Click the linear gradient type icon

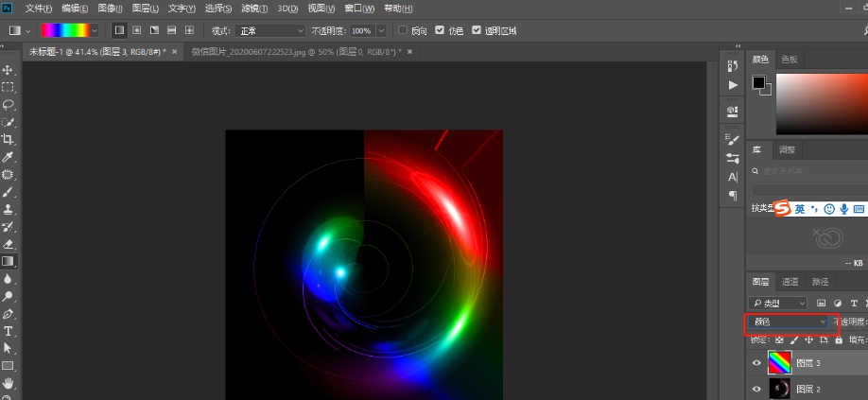tap(119, 30)
